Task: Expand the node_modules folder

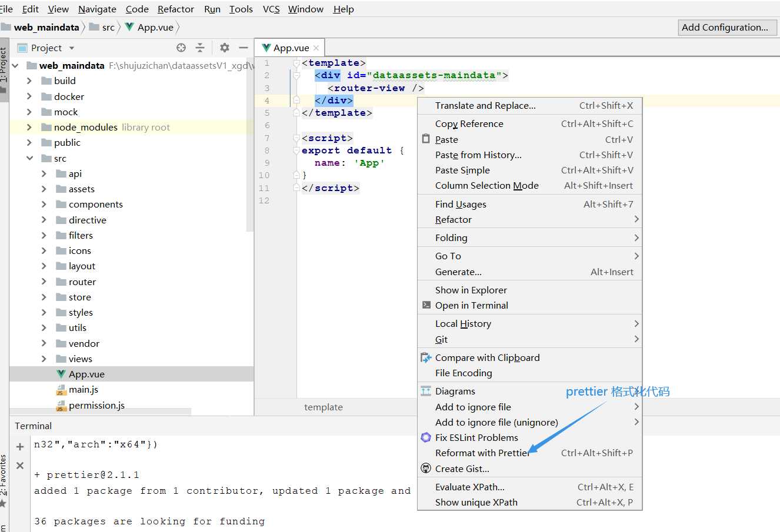Action: coord(29,127)
